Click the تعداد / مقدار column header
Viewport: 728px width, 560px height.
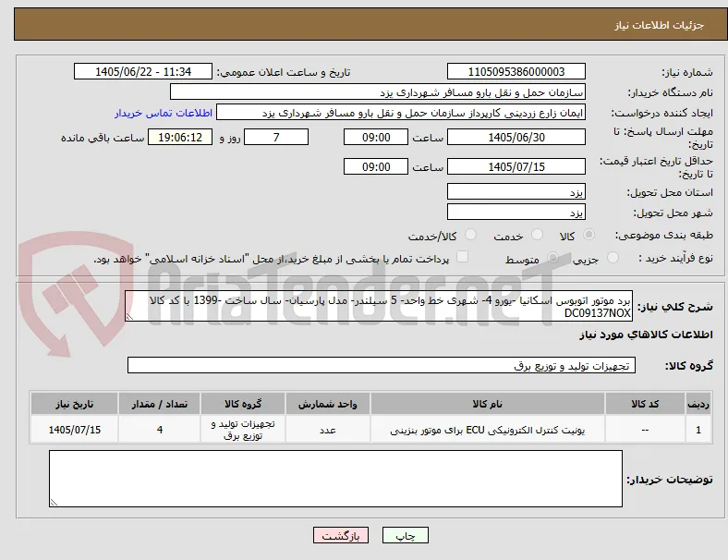point(159,404)
